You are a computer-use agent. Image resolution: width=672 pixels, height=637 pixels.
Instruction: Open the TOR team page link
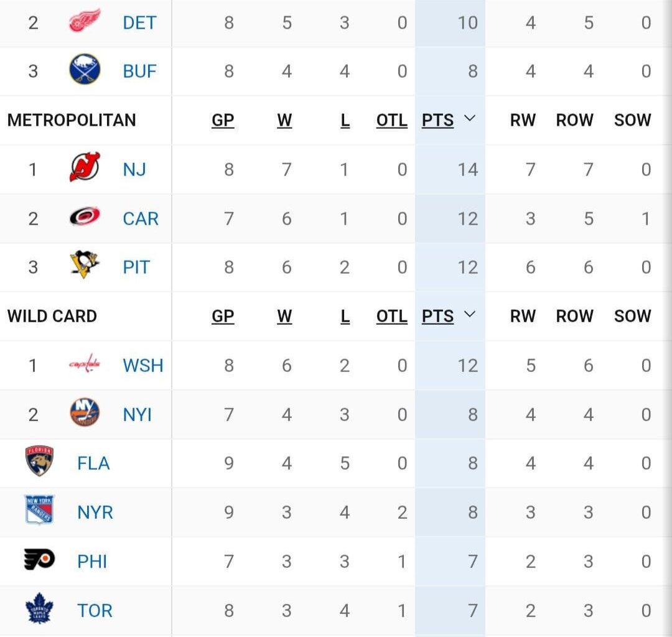tap(95, 610)
